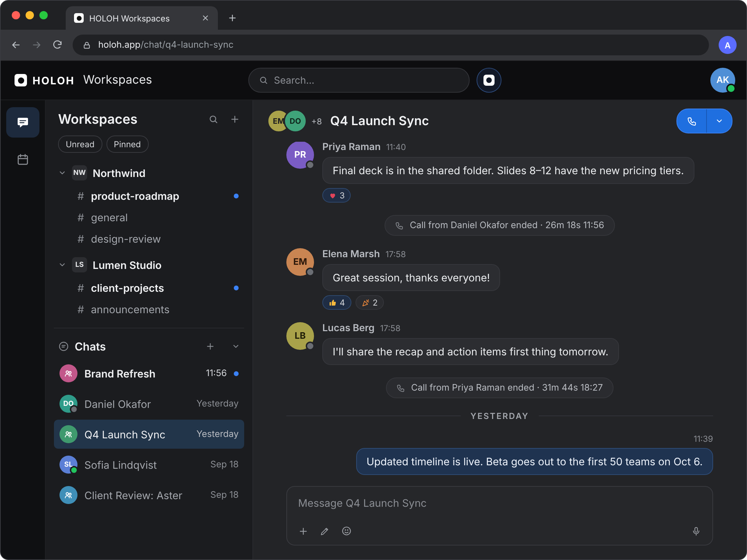Toggle the heart reaction on Priya's message
This screenshot has height=560, width=747.
tap(336, 196)
